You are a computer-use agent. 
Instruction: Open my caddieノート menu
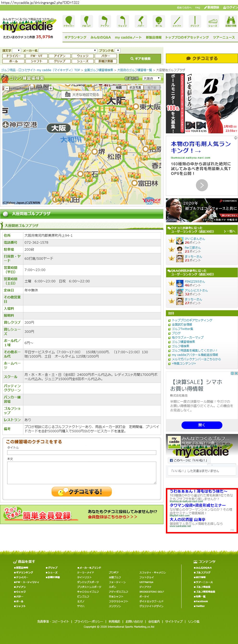click(x=128, y=37)
